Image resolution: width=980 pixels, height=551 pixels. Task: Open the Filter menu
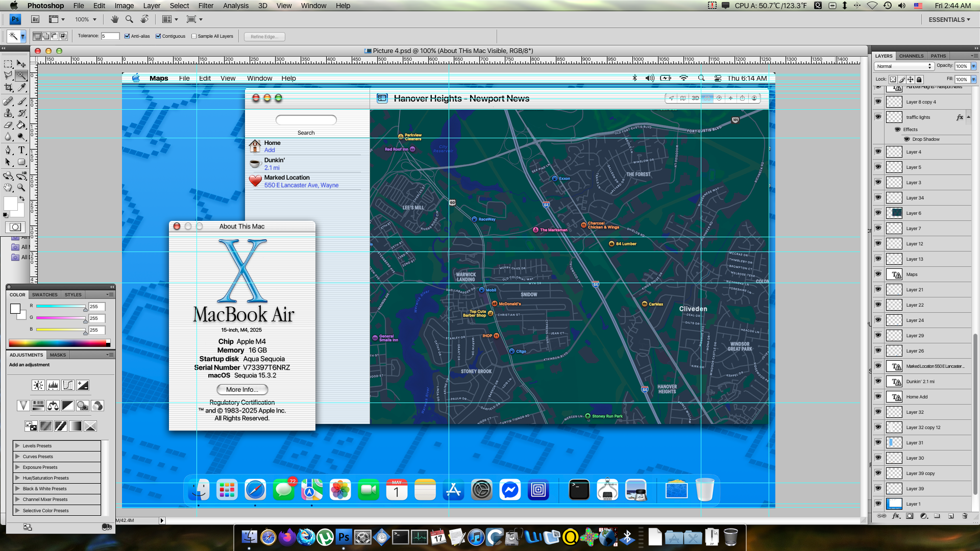[x=206, y=6]
